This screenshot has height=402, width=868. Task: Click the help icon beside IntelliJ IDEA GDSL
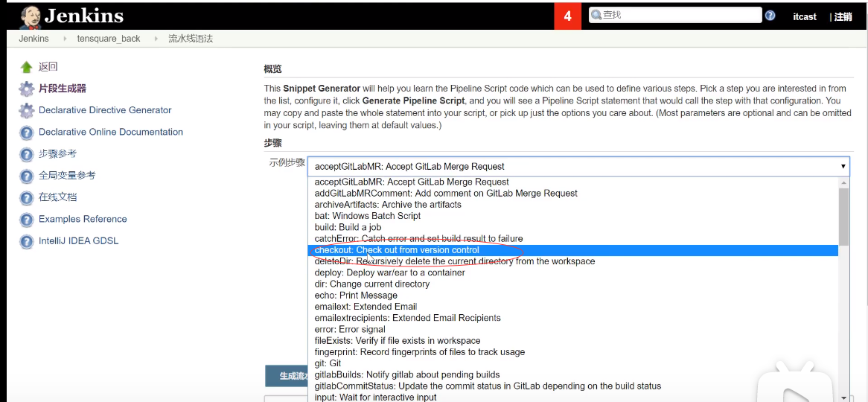(26, 241)
